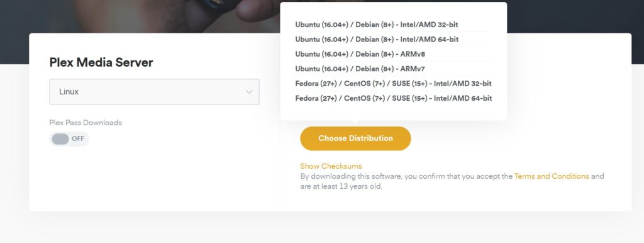Open the Linux platform dropdown
This screenshot has width=644, height=243.
155,92
